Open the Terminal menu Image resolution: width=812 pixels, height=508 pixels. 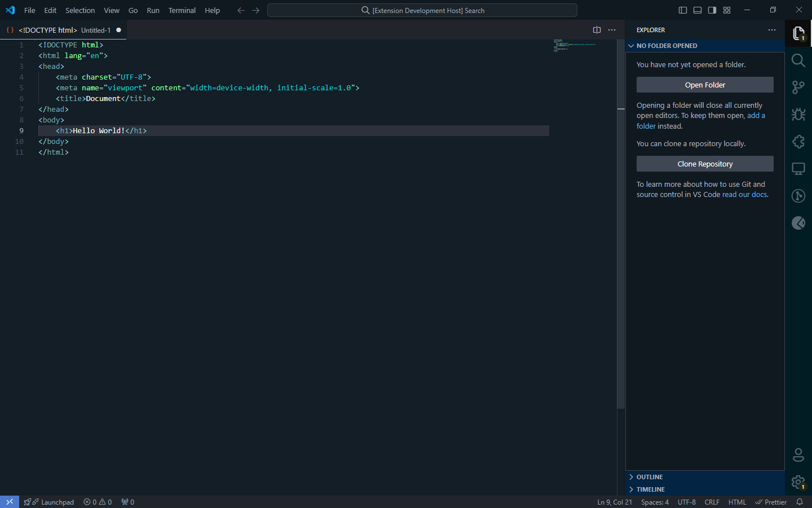[182, 10]
